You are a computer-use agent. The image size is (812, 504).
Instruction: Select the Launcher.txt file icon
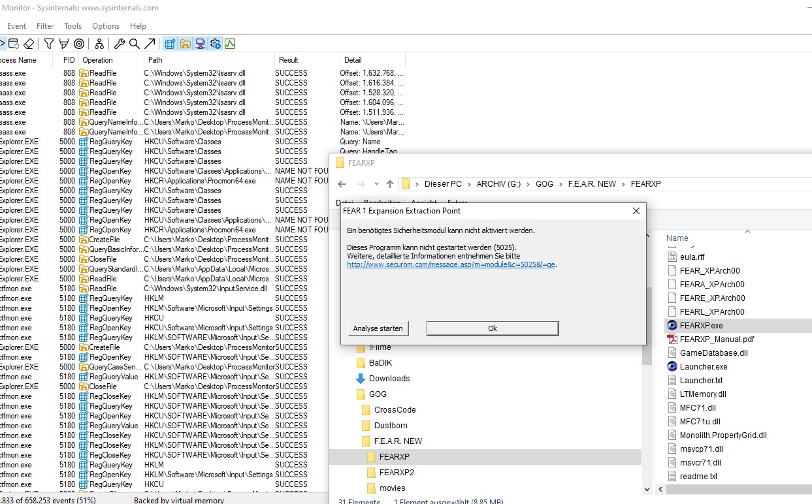click(x=672, y=380)
